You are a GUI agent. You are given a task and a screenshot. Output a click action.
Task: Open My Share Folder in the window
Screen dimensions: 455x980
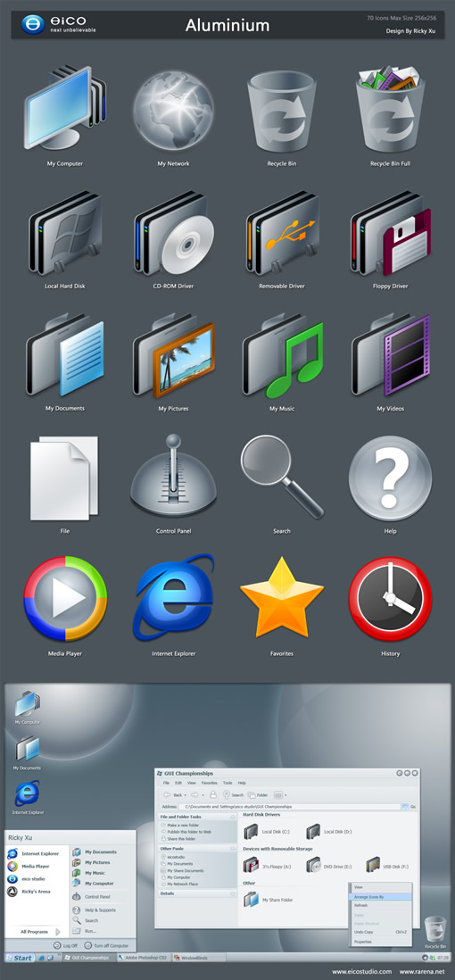251,900
